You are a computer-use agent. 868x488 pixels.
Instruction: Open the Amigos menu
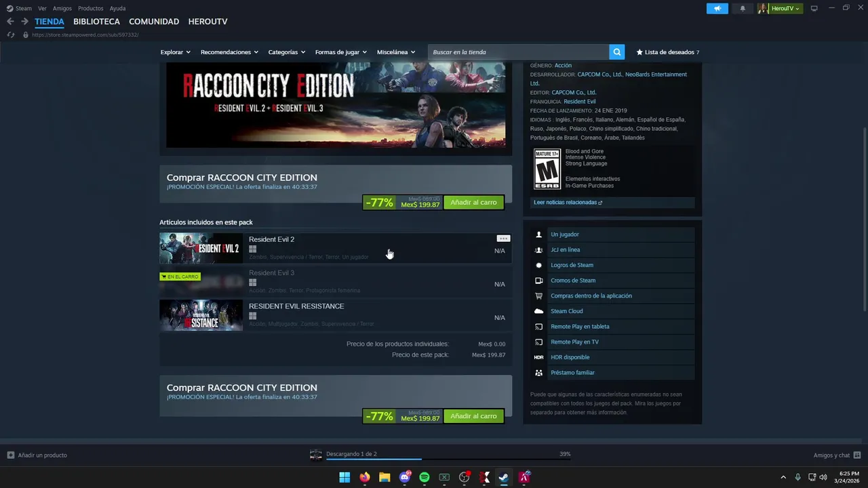62,8
